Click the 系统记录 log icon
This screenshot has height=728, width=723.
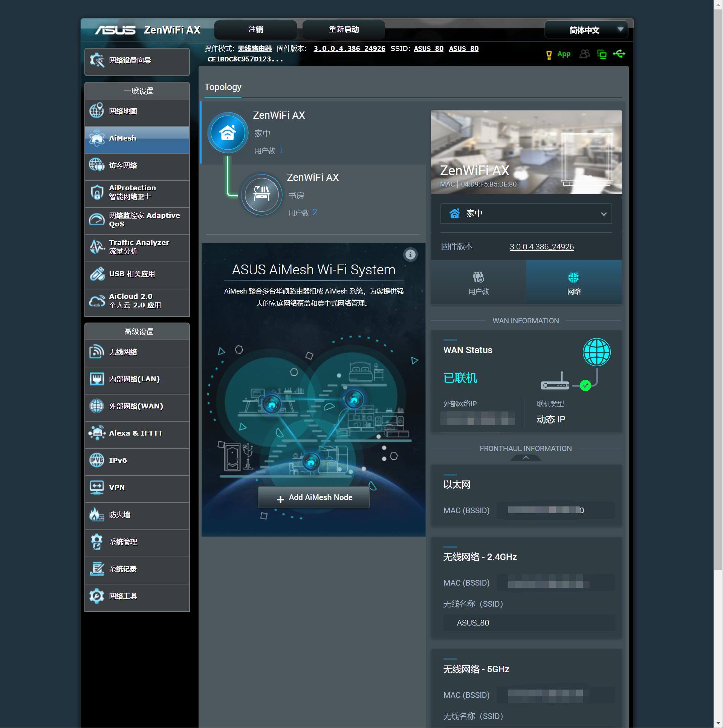97,569
